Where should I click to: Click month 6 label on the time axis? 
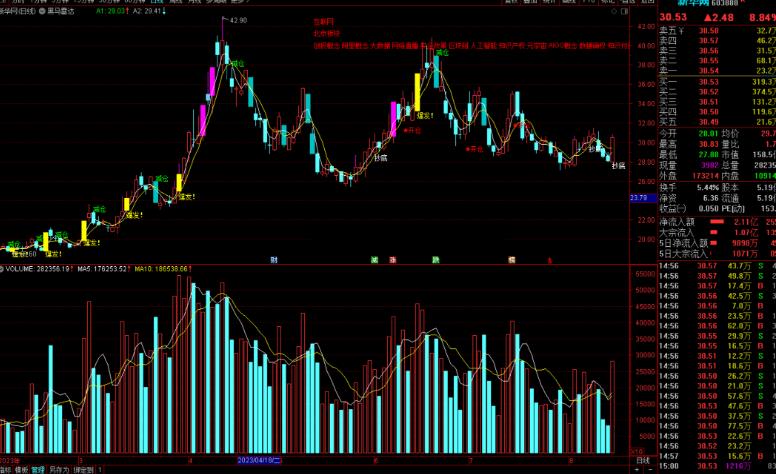[375, 461]
